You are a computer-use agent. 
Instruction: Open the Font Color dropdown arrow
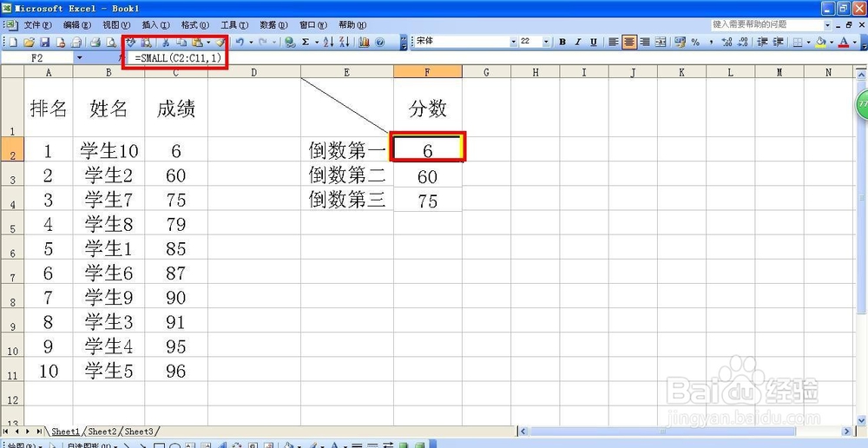[855, 42]
